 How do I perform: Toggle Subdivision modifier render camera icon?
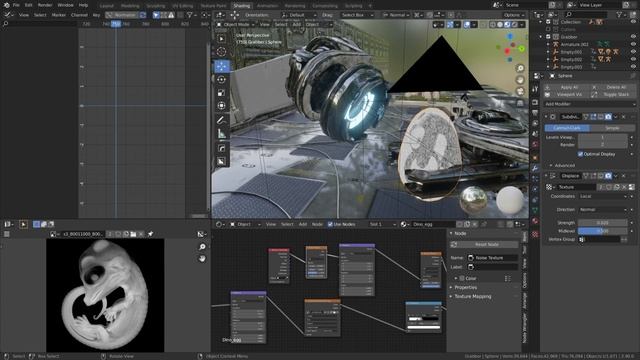tap(608, 117)
